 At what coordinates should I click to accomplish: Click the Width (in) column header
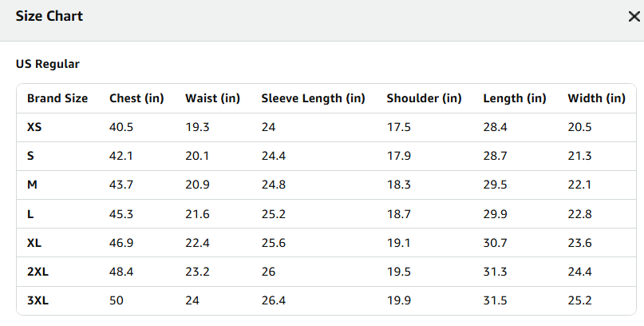[x=596, y=98]
